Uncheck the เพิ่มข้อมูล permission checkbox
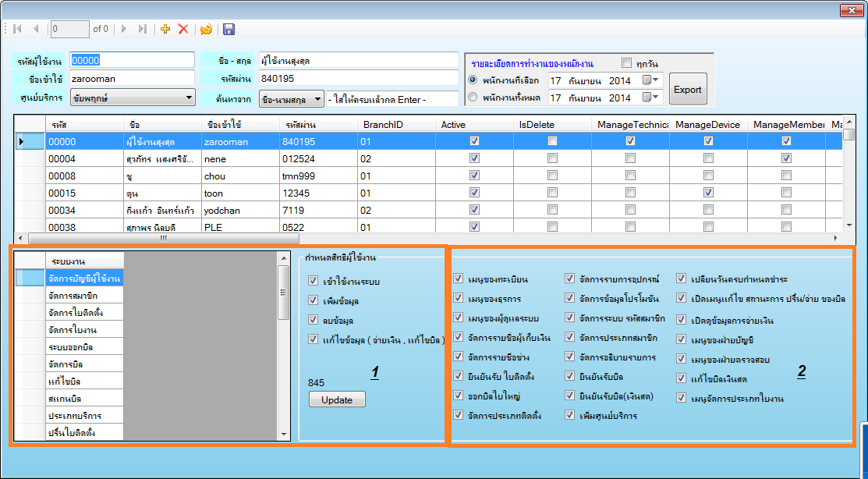Viewport: 868px width, 479px height. point(314,300)
